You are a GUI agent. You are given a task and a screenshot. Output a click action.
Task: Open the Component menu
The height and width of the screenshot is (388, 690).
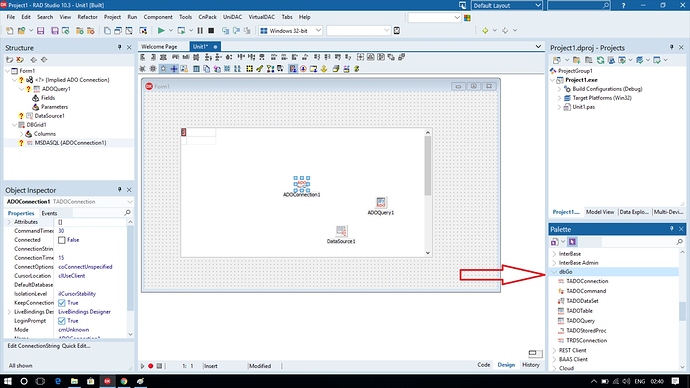pos(158,17)
